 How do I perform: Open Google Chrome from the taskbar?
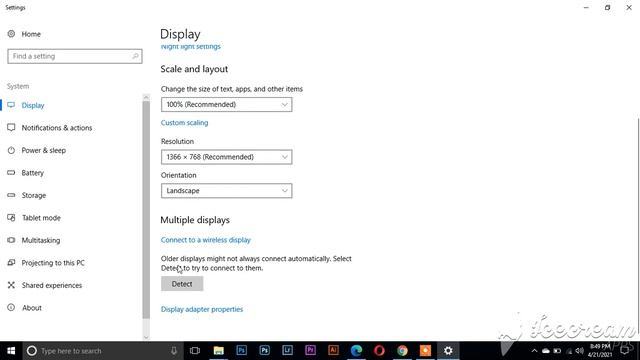[402, 351]
